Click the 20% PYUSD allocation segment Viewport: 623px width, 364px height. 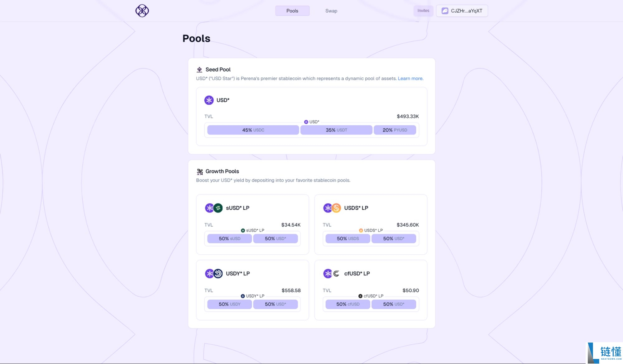pos(395,130)
